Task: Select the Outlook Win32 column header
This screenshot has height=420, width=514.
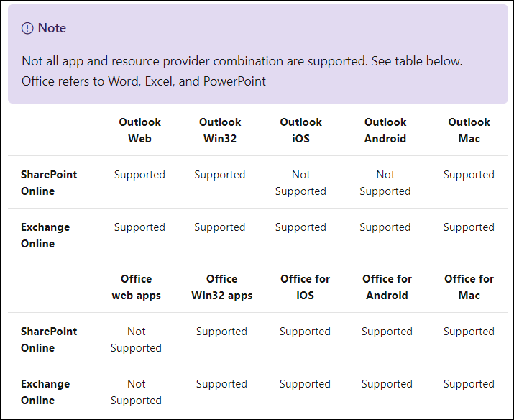Action: point(220,130)
